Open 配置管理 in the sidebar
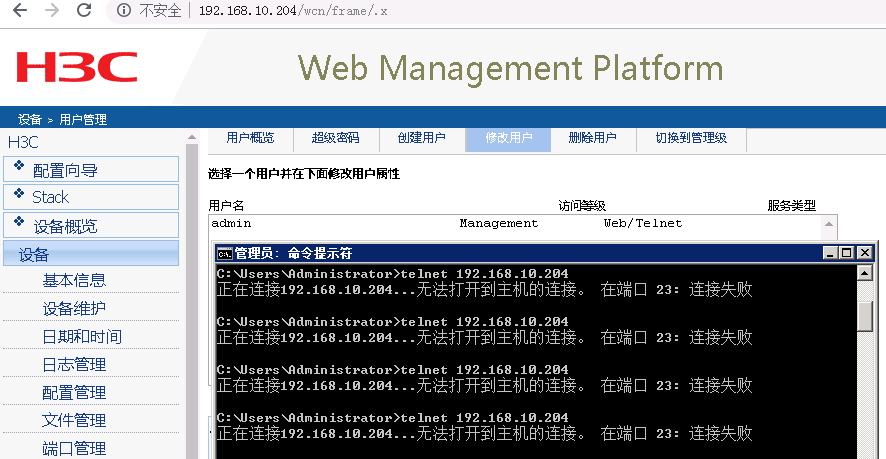 pos(74,392)
